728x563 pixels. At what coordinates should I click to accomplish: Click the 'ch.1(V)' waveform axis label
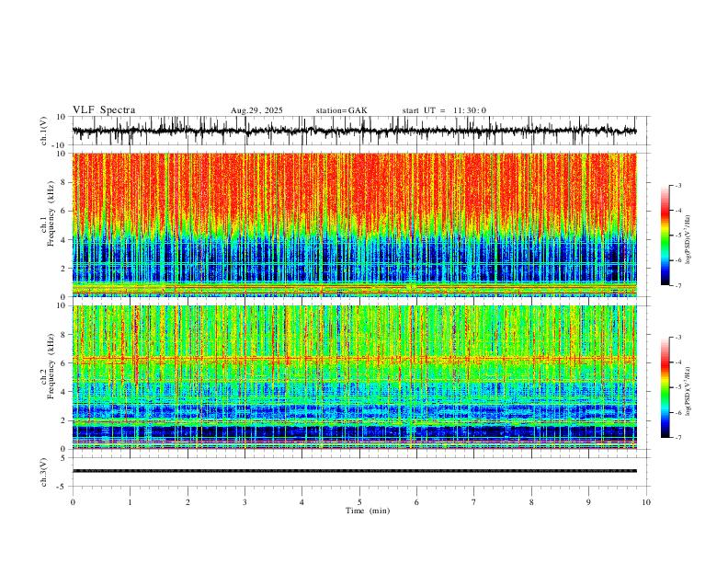coord(45,131)
